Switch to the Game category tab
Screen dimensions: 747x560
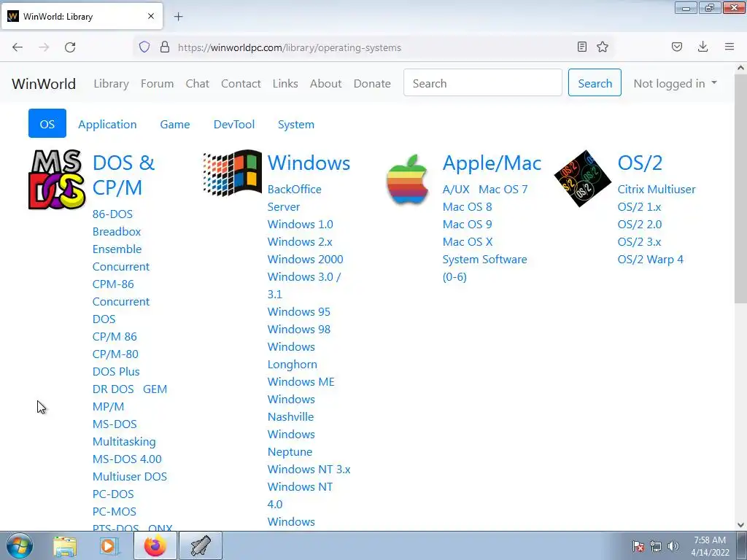[x=175, y=124]
